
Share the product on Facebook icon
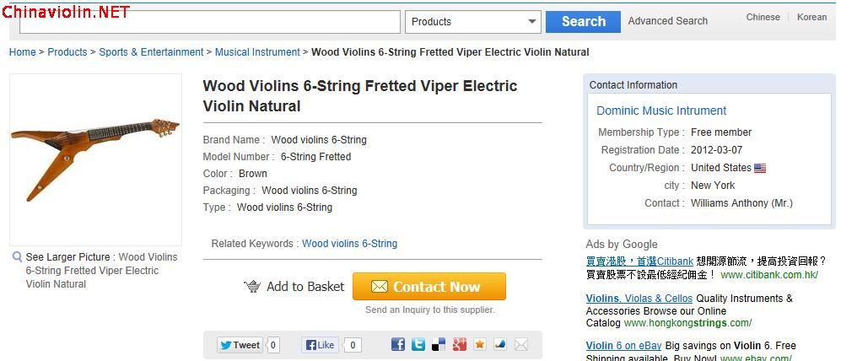[398, 344]
